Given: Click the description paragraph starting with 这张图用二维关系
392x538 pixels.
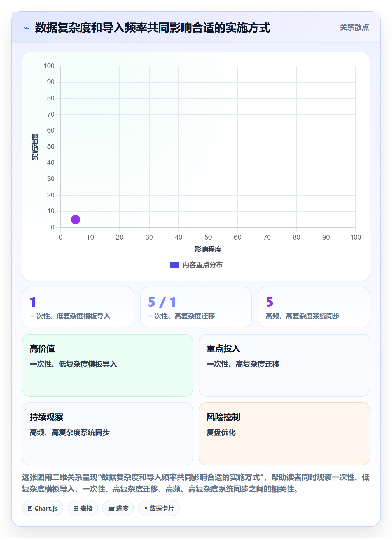Looking at the screenshot, I should tap(196, 483).
